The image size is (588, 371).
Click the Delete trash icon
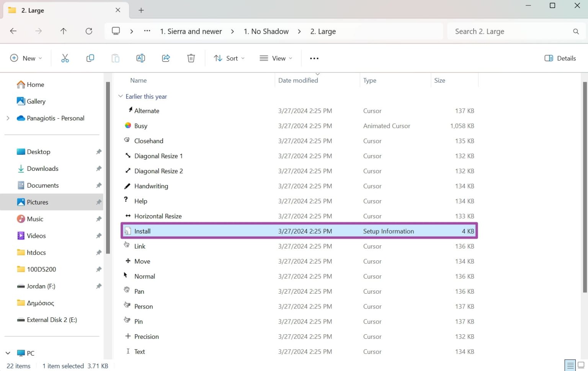[x=191, y=58]
